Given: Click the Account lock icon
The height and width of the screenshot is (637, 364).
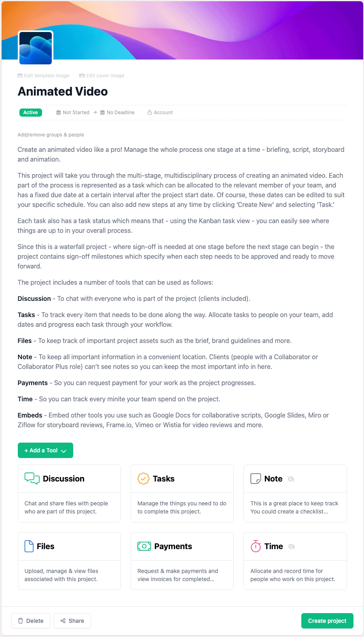Looking at the screenshot, I should pyautogui.click(x=150, y=113).
